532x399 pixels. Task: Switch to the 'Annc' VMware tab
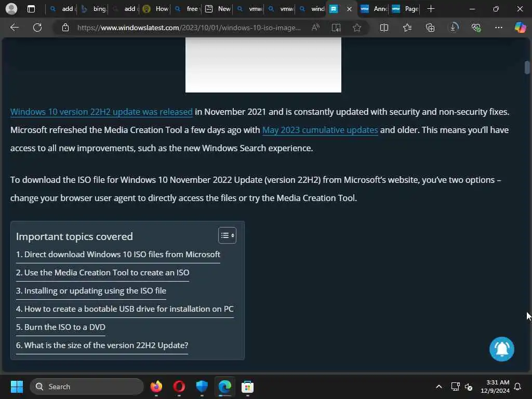(x=374, y=9)
